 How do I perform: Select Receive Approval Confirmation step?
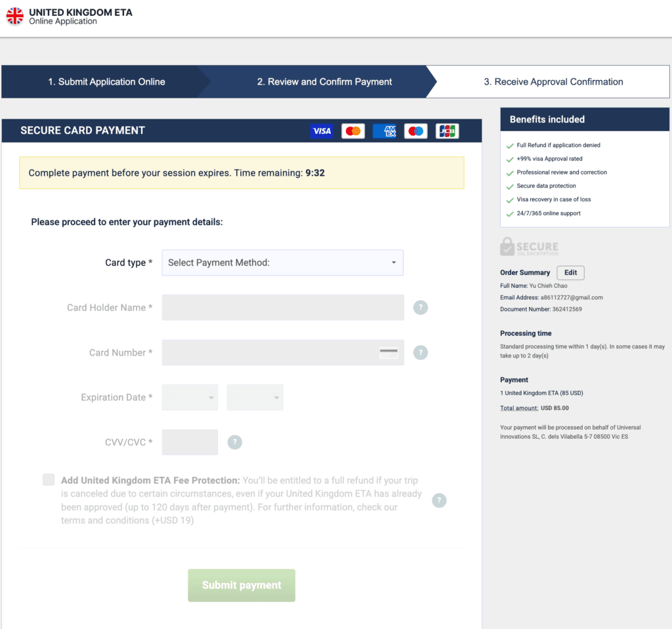coord(553,82)
